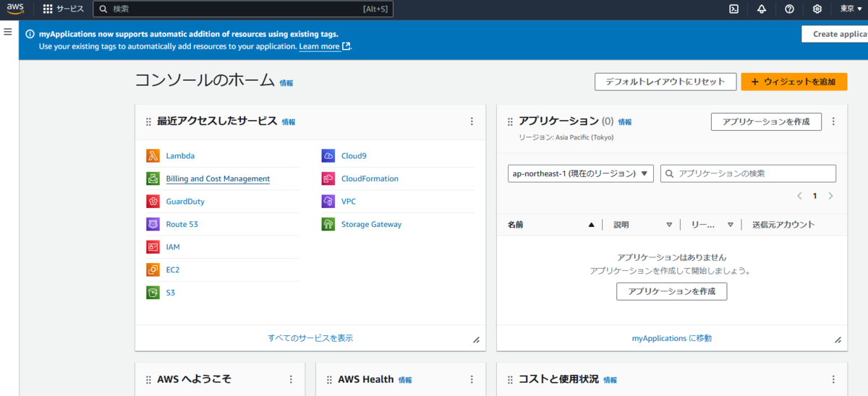Screen dimensions: 868x396
Task: Open the VPC link
Action: (349, 202)
